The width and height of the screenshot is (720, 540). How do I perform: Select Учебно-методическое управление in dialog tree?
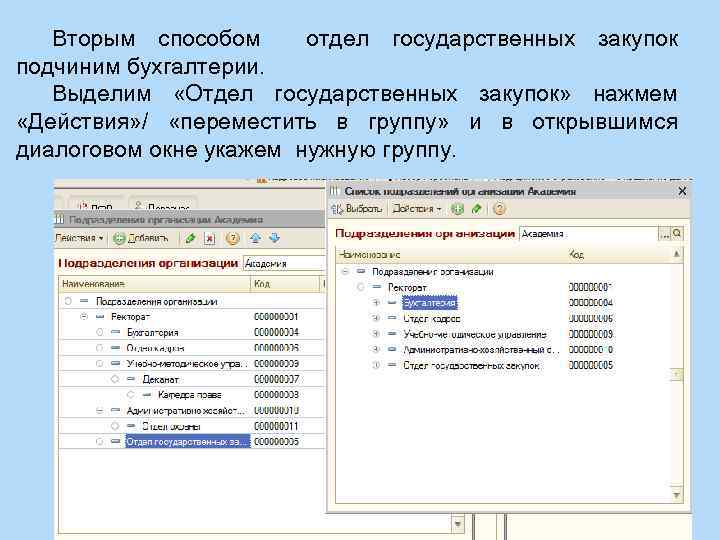click(475, 334)
